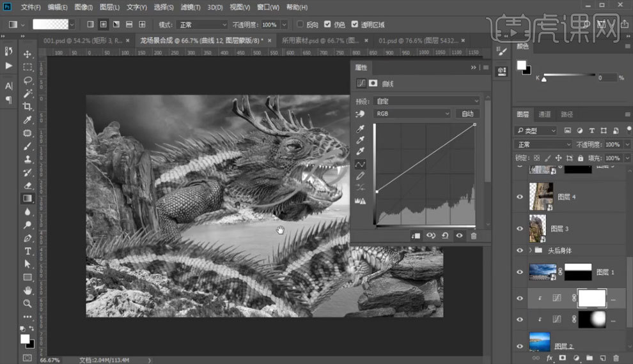Open the gradient opacity dropdown arrow
The image size is (633, 364).
pyautogui.click(x=284, y=25)
